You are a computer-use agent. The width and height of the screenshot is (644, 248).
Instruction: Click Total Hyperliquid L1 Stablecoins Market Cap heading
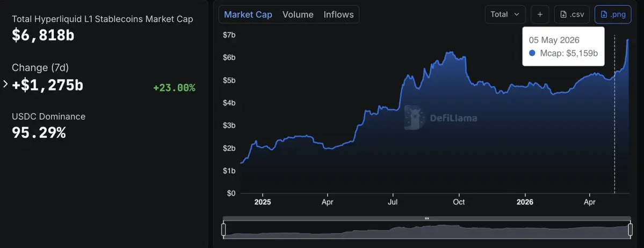[102, 19]
